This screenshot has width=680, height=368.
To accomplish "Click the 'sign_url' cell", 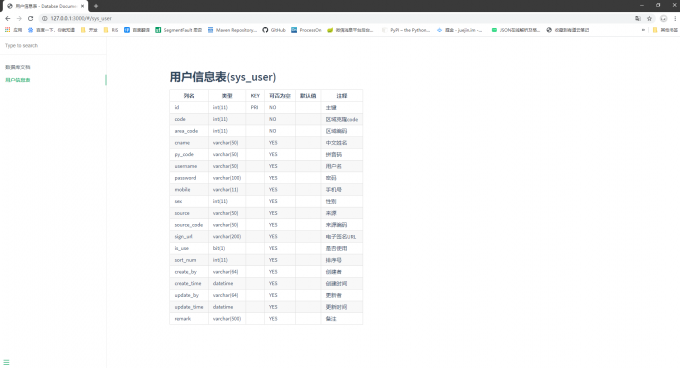I will click(x=189, y=236).
